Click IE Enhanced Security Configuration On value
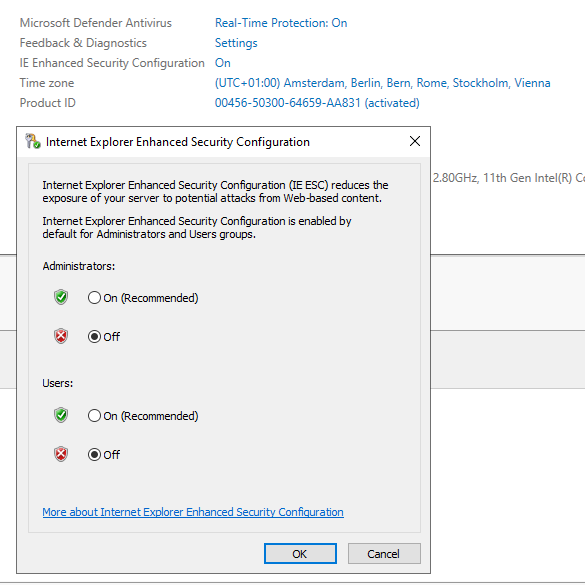585x585 pixels. 223,63
